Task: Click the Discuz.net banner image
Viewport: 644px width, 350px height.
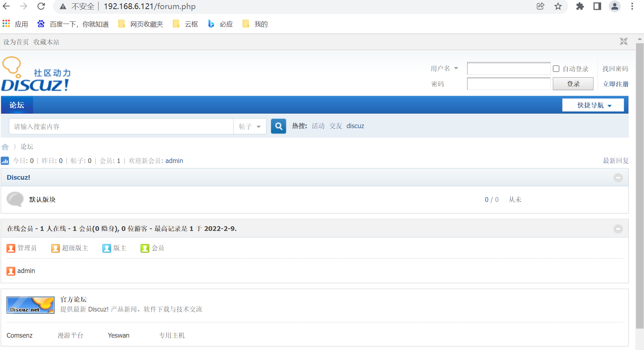Action: tap(31, 305)
